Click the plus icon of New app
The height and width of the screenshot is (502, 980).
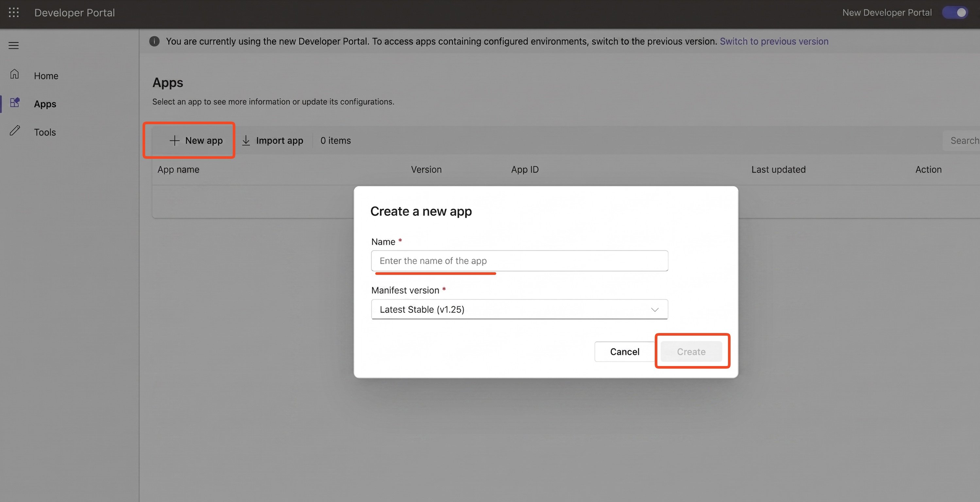pos(174,140)
